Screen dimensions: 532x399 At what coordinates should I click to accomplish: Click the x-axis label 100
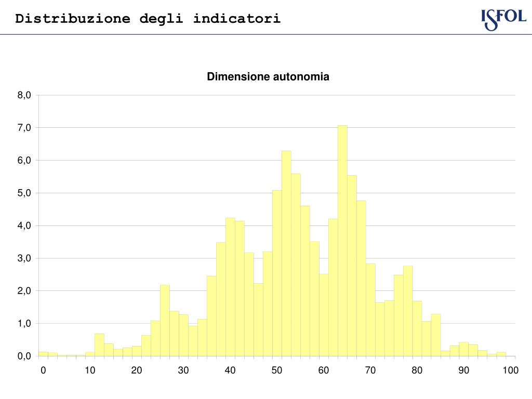coord(511,370)
